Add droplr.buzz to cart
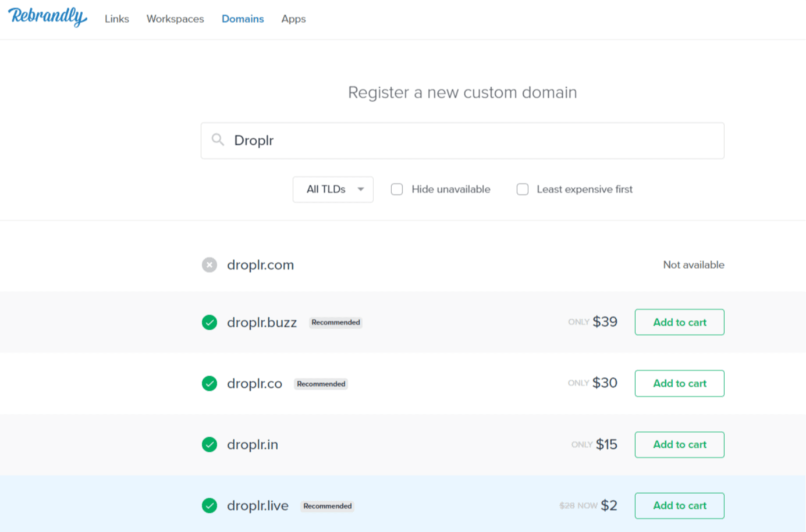The width and height of the screenshot is (806, 532). click(680, 322)
